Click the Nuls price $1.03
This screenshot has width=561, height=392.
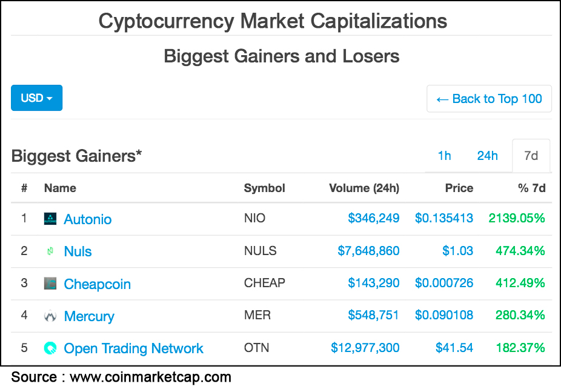[457, 251]
